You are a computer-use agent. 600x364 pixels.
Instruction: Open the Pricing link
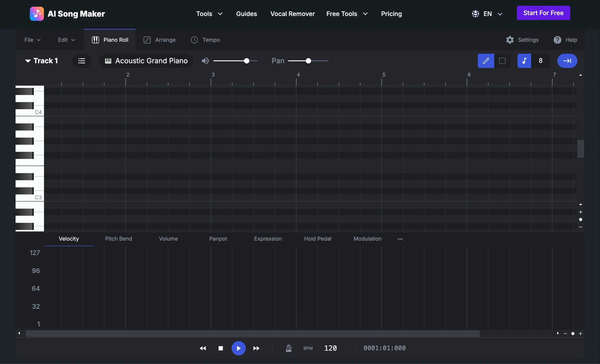pos(391,14)
